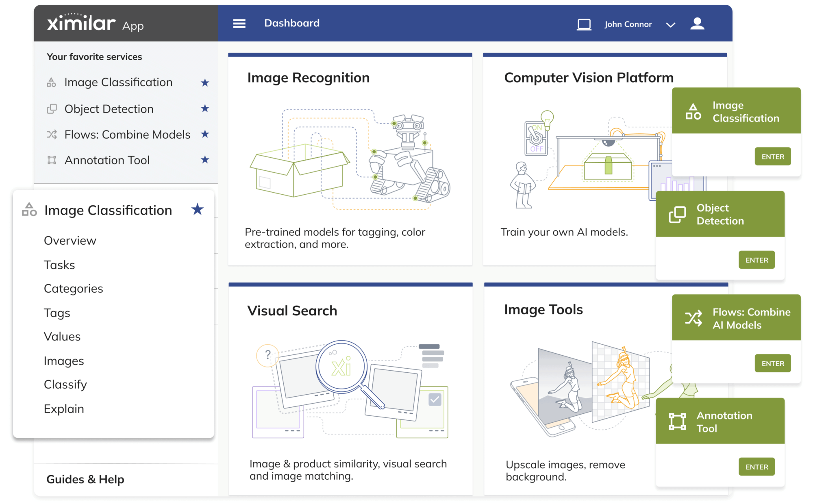Click the Annotation Tool icon in favorites sidebar
The height and width of the screenshot is (504, 813).
[52, 160]
